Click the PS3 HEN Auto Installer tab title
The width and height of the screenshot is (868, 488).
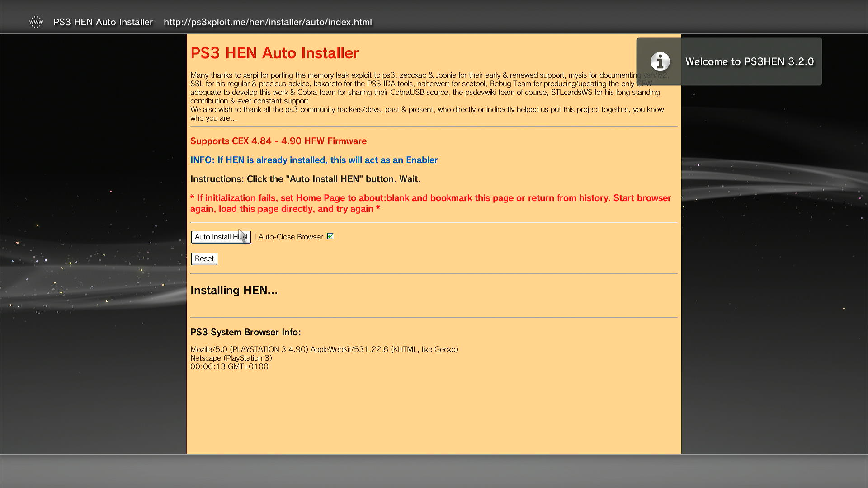coord(103,22)
